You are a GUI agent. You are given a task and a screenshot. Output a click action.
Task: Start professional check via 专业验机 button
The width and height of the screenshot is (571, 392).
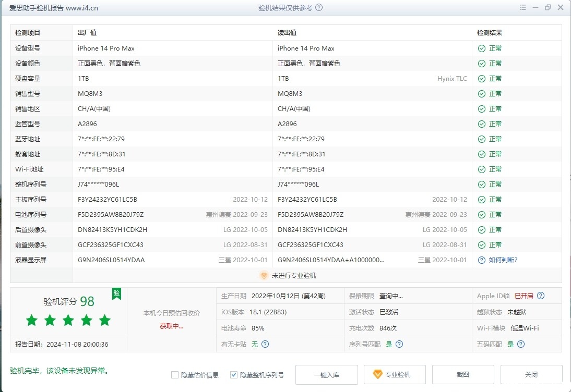(395, 375)
